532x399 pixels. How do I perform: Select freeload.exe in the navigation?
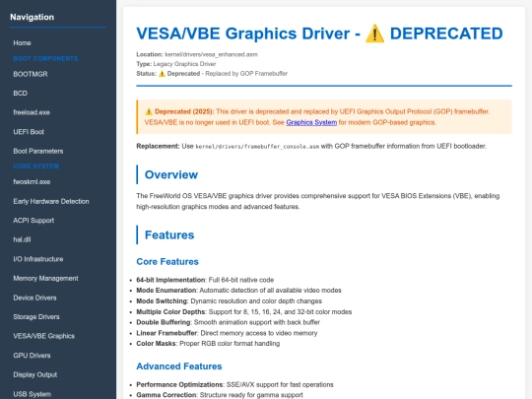pos(32,112)
